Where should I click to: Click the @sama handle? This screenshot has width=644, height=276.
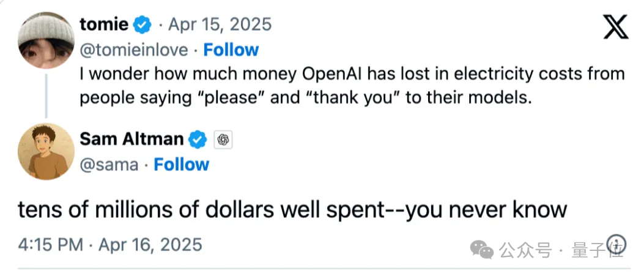[109, 165]
